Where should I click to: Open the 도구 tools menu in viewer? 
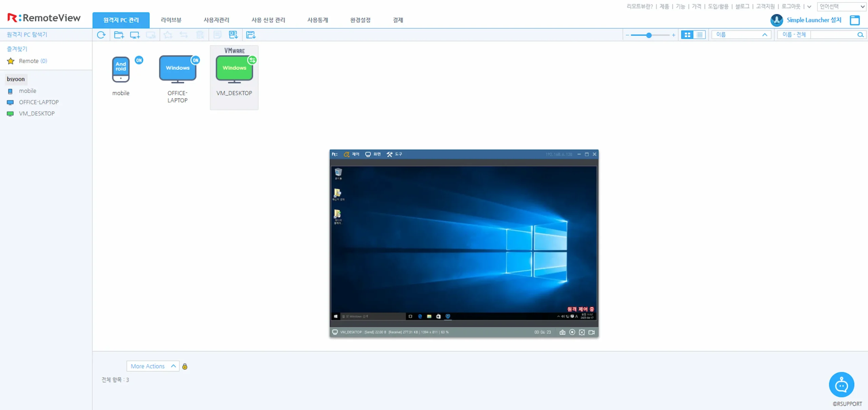(x=394, y=154)
